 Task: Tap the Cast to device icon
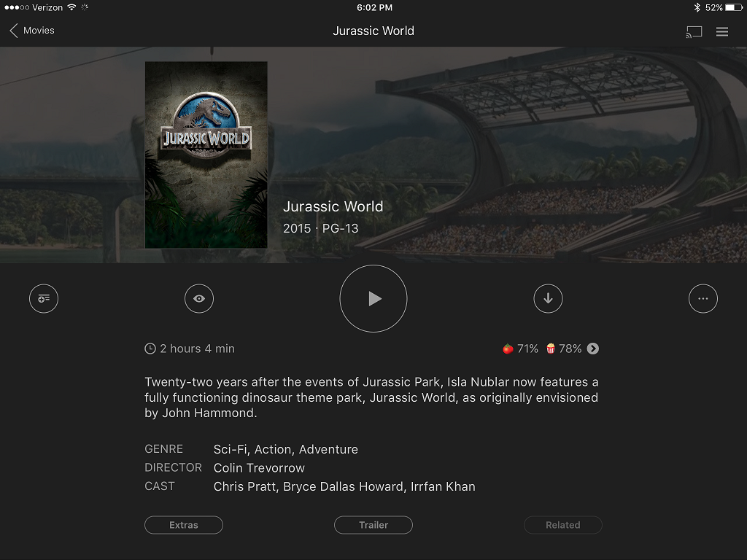(694, 31)
